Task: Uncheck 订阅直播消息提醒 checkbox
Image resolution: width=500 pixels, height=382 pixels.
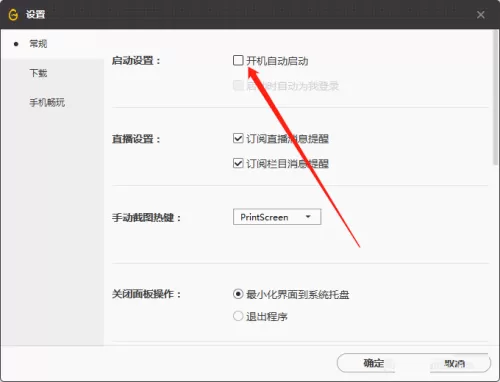Action: point(238,138)
